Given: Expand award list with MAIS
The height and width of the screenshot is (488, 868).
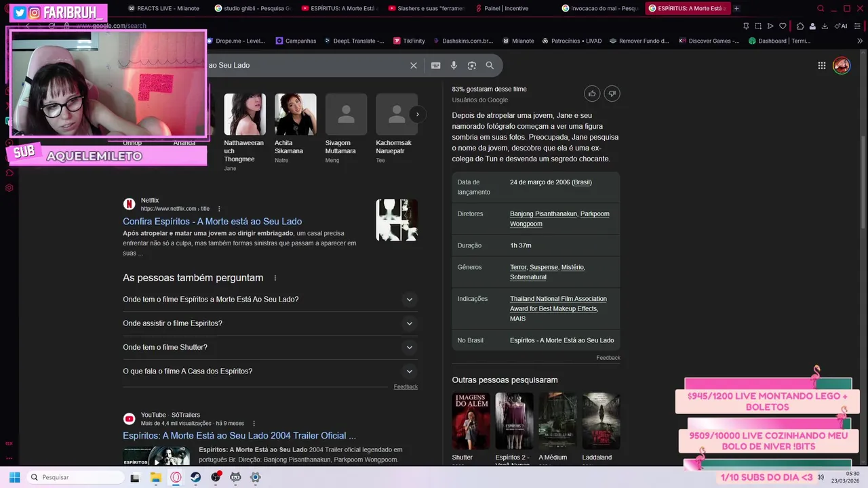Looking at the screenshot, I should pyautogui.click(x=517, y=319).
